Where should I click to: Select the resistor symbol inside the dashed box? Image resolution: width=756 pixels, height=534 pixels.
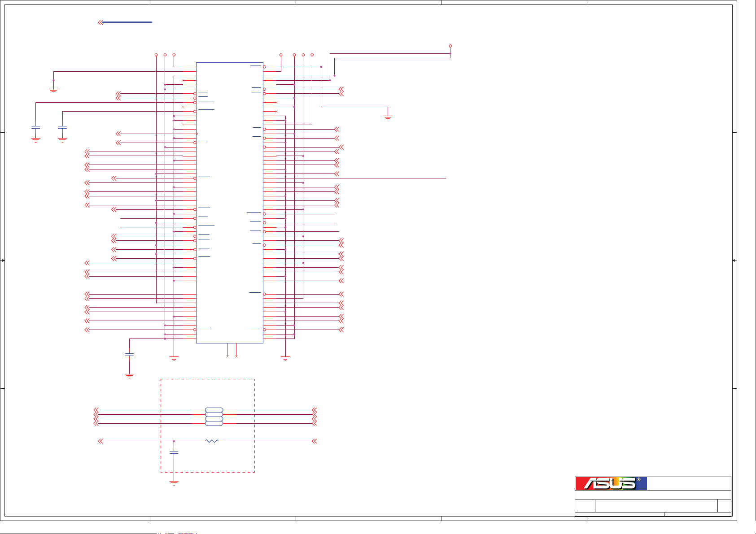tap(212, 441)
